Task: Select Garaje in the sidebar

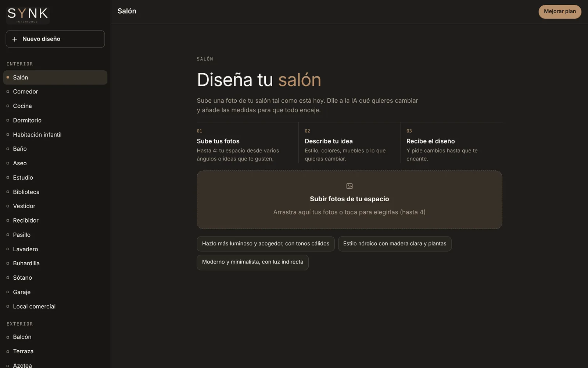Action: point(55,292)
